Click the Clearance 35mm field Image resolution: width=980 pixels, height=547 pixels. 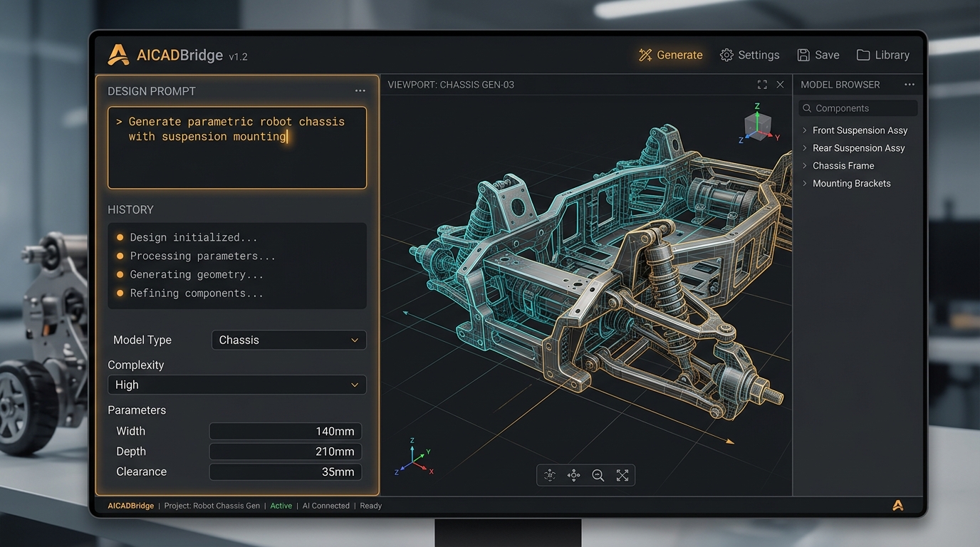pyautogui.click(x=286, y=472)
